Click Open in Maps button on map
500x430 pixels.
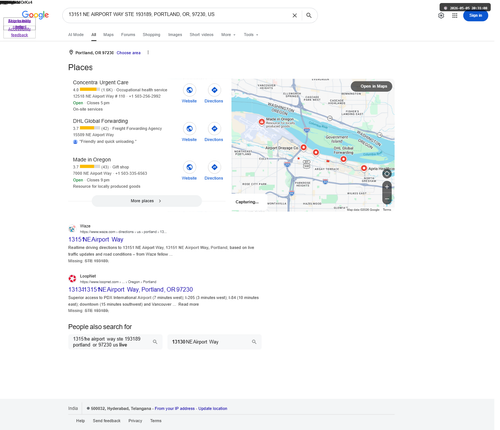(x=371, y=86)
